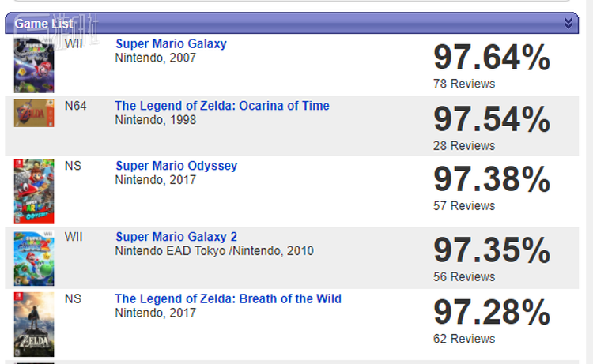Open Super Mario Odyssey title link
Viewport: 593px width, 364px height.
pyautogui.click(x=176, y=166)
